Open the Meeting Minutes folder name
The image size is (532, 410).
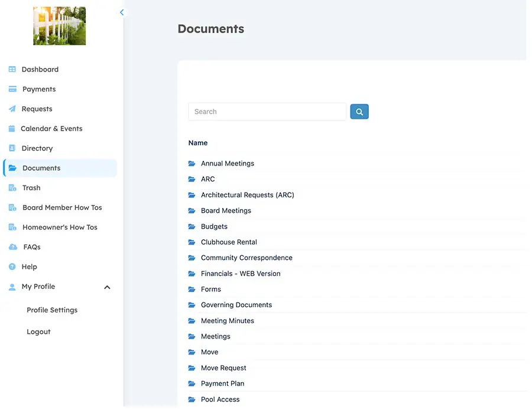[228, 321]
